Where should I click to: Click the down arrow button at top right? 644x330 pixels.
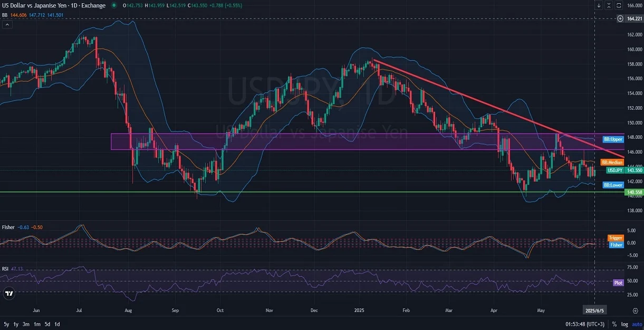(599, 5)
